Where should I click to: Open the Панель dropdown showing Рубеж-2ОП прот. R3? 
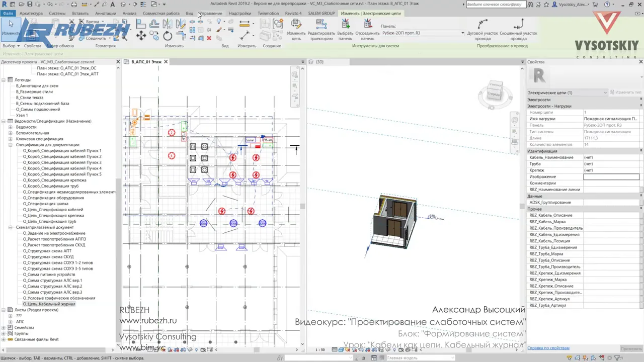pos(423,33)
